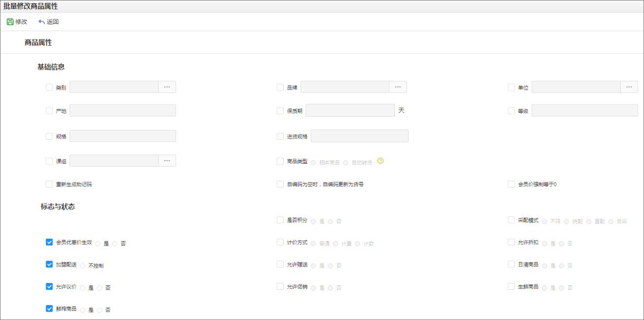
Task: Choose 不控制 for 加盟配送
Action: tap(83, 266)
